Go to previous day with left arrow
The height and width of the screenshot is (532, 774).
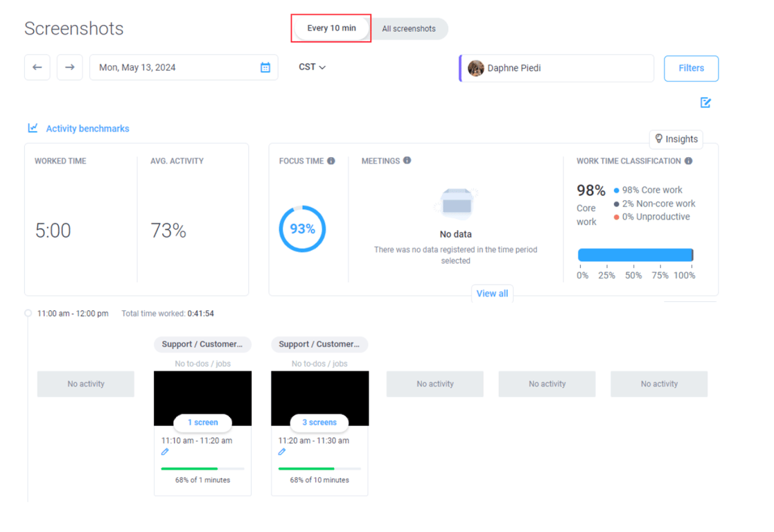[x=37, y=67]
